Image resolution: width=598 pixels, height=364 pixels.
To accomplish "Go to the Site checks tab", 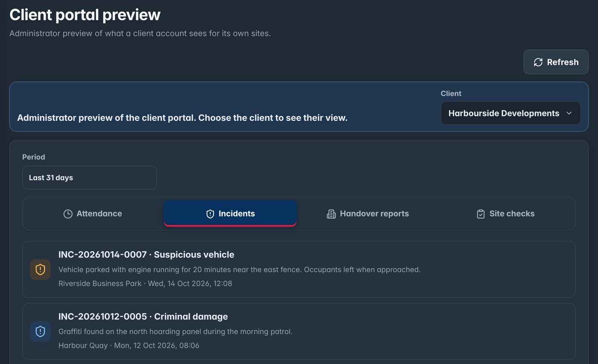I will tap(505, 214).
